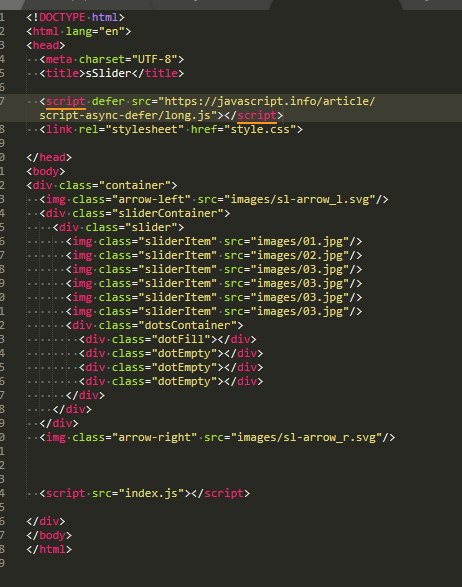The height and width of the screenshot is (587, 462).
Task: Click script-async-defer/long.js on the wrapped line
Action: click(x=125, y=115)
